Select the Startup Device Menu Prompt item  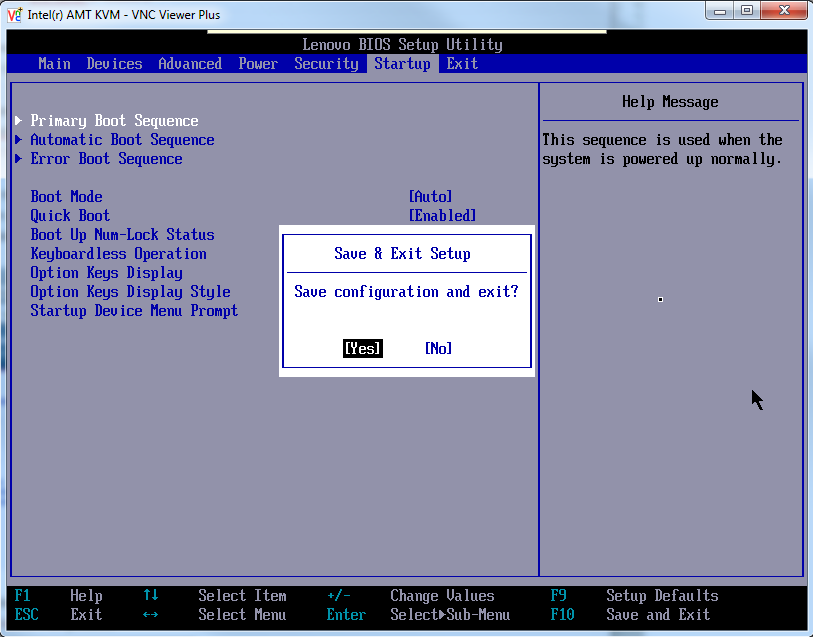(134, 311)
